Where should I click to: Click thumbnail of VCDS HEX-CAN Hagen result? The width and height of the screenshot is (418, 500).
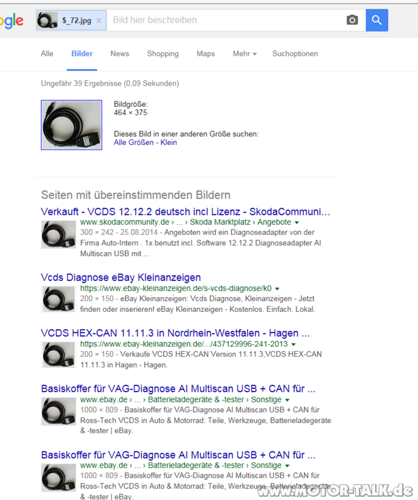click(x=58, y=355)
